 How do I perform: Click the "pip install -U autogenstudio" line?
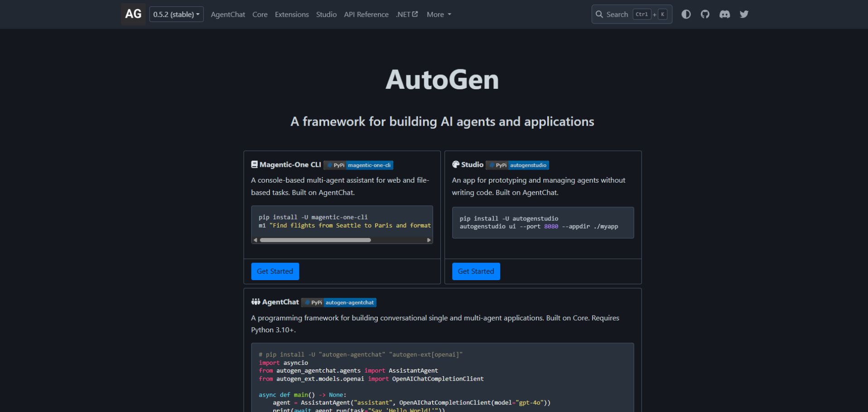tap(509, 218)
